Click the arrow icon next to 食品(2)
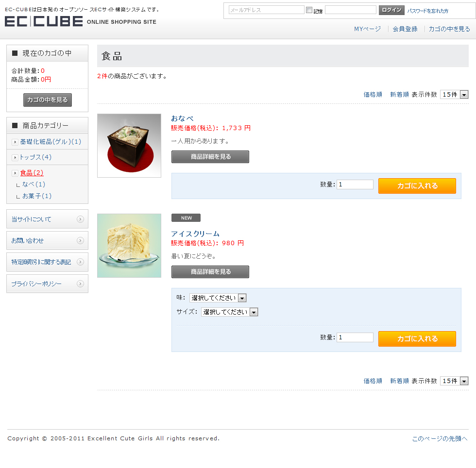Screen dimensions: 476x468 [x=15, y=173]
